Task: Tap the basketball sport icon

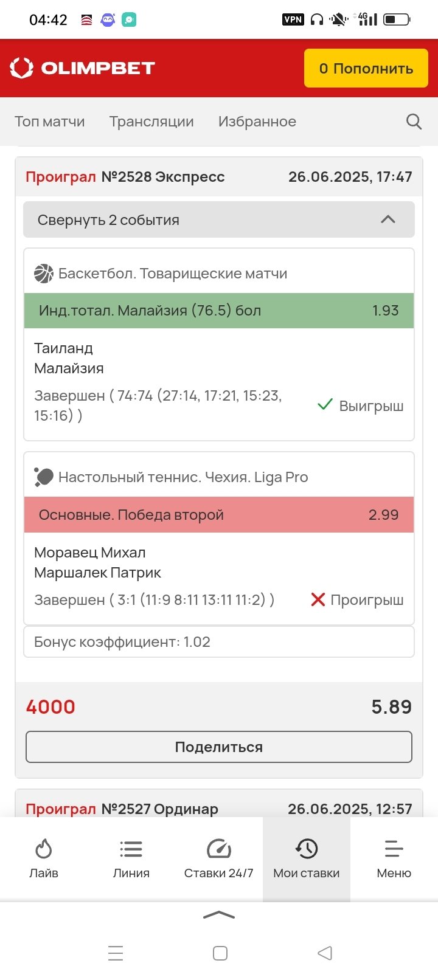Action: tap(44, 274)
